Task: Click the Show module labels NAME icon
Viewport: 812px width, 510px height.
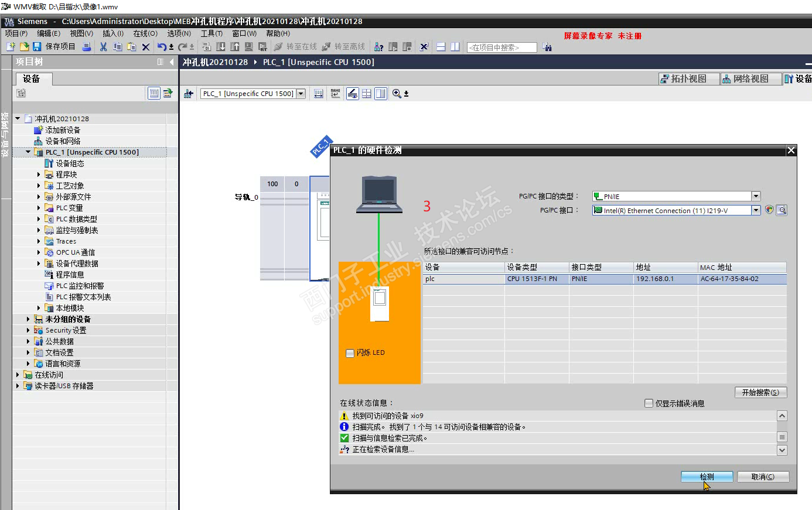Action: (335, 94)
